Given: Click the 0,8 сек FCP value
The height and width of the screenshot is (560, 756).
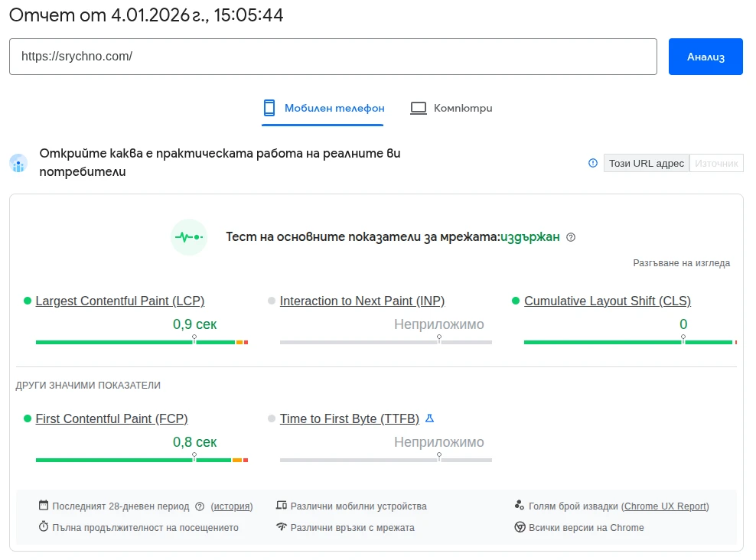Looking at the screenshot, I should coord(195,442).
